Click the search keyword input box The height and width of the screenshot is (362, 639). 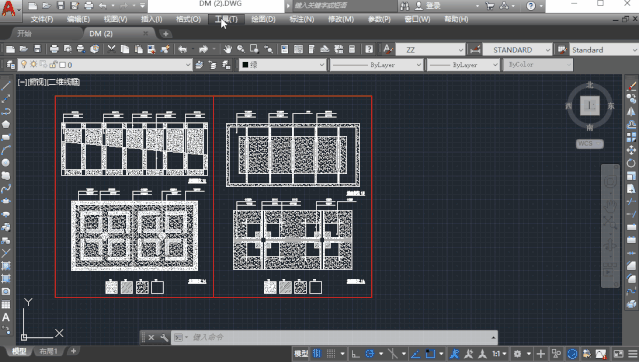[x=344, y=6]
